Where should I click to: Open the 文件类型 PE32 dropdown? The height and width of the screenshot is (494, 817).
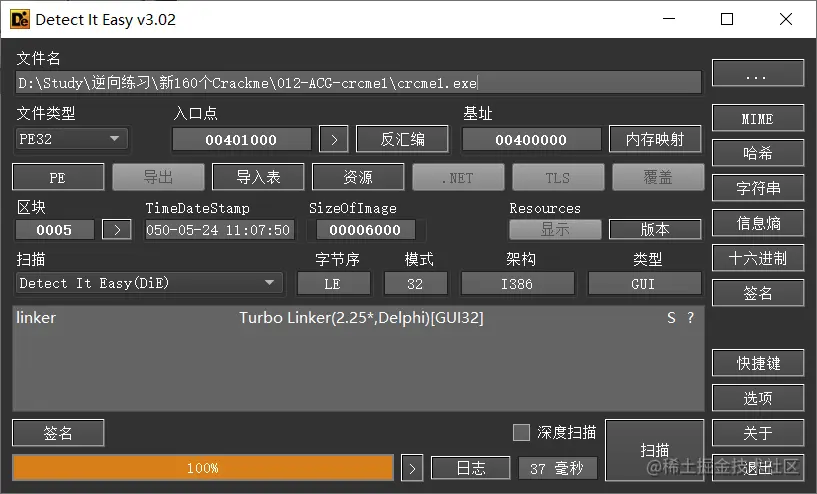coord(72,139)
